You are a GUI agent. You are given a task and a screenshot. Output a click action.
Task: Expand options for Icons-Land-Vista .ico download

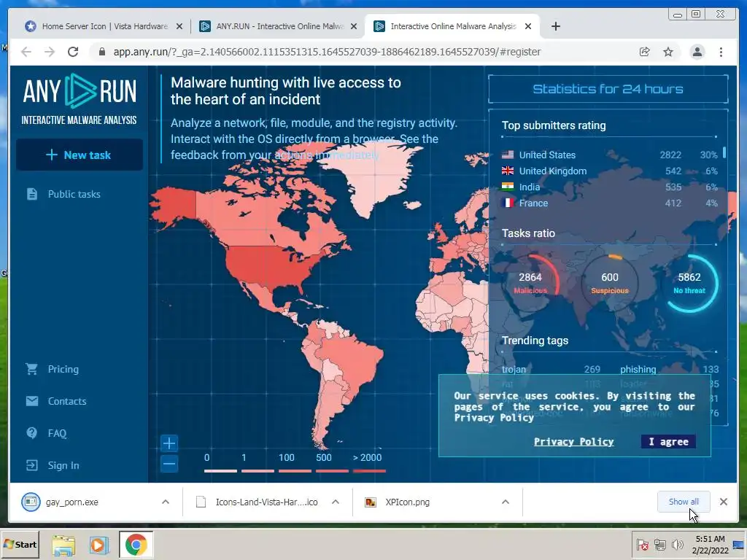coord(336,502)
